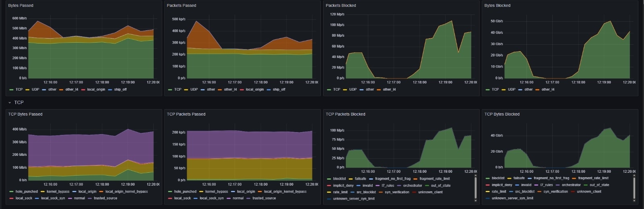644x209 pixels.
Task: Open the TCP Packets Blocked panel title menu
Action: [x=345, y=114]
